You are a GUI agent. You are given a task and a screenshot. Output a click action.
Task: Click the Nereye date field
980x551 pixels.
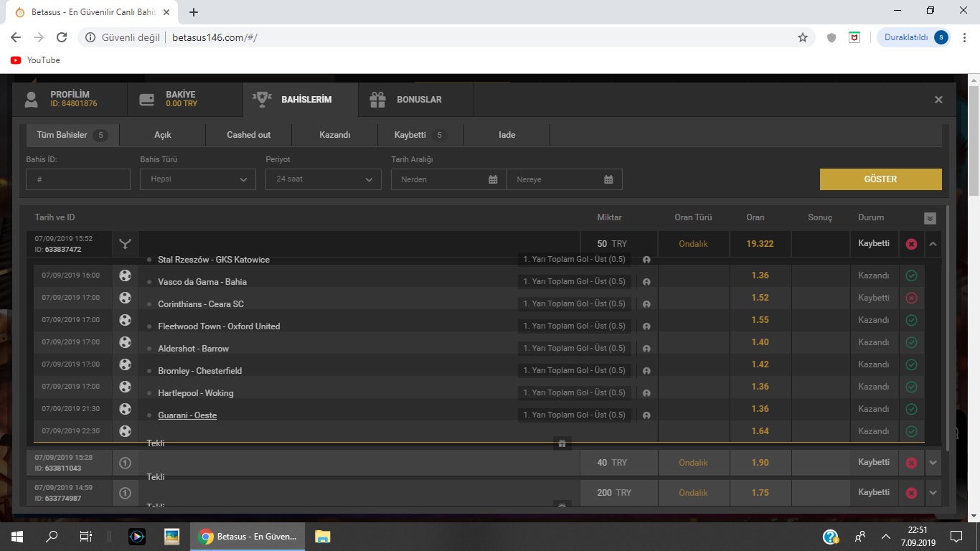pyautogui.click(x=565, y=179)
